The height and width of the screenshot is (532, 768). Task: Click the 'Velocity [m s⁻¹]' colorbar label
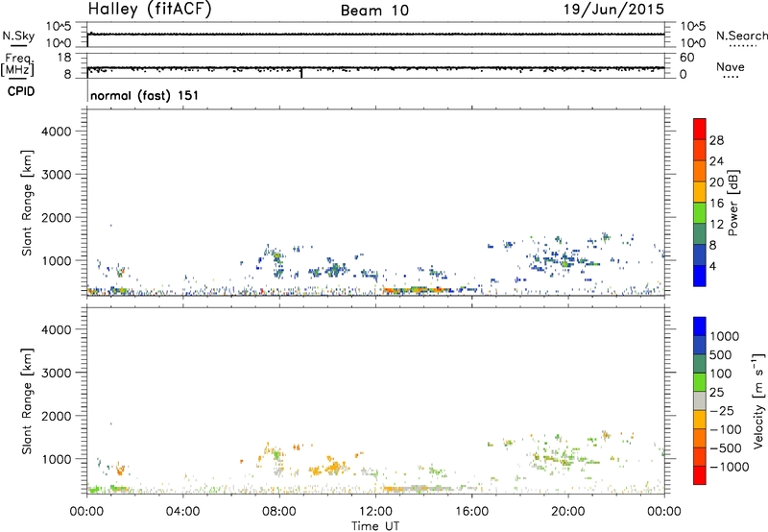[758, 400]
